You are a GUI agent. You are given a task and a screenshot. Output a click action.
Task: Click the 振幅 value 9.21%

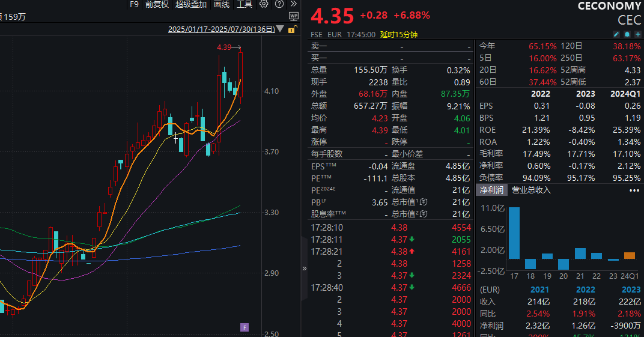(x=458, y=106)
